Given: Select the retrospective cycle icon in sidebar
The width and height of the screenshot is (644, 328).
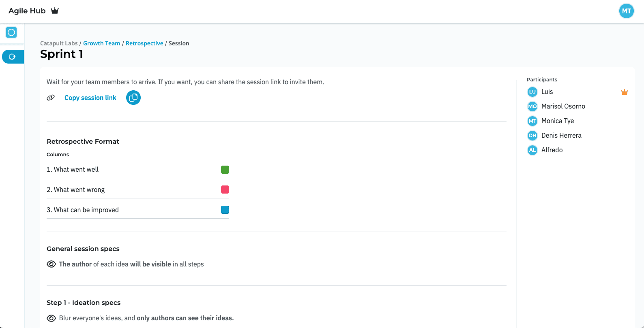Looking at the screenshot, I should tap(12, 57).
